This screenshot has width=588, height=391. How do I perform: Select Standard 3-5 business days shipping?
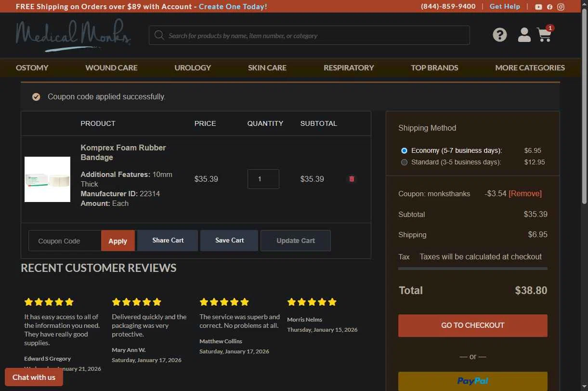404,162
